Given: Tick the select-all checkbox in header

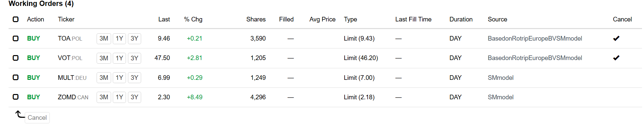Looking at the screenshot, I should 15,19.
